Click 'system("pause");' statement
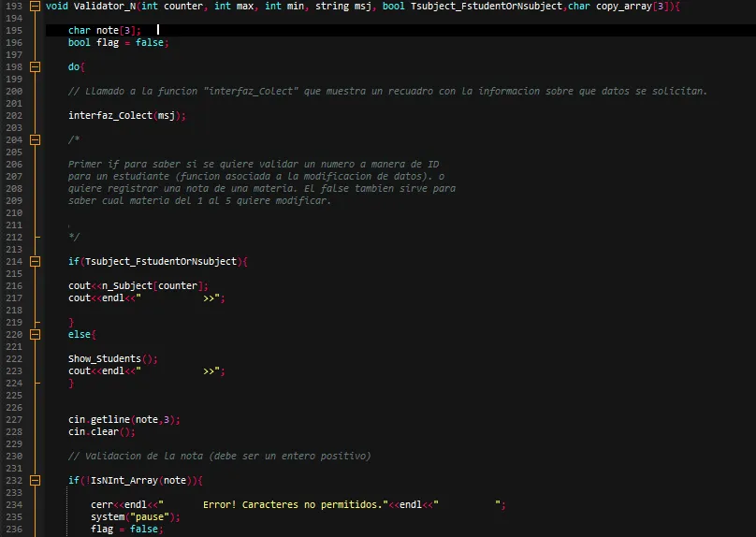The image size is (756, 537). 136,516
